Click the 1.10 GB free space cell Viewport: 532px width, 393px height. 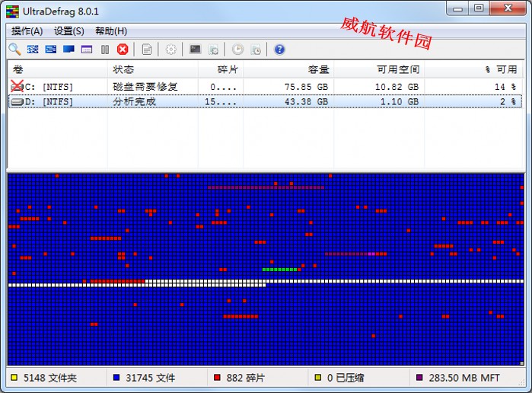click(400, 101)
